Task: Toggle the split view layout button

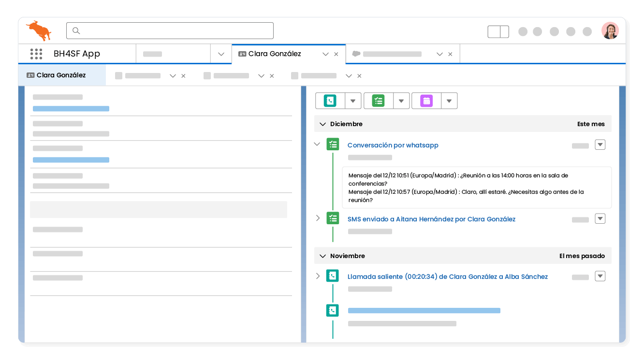Action: [498, 31]
